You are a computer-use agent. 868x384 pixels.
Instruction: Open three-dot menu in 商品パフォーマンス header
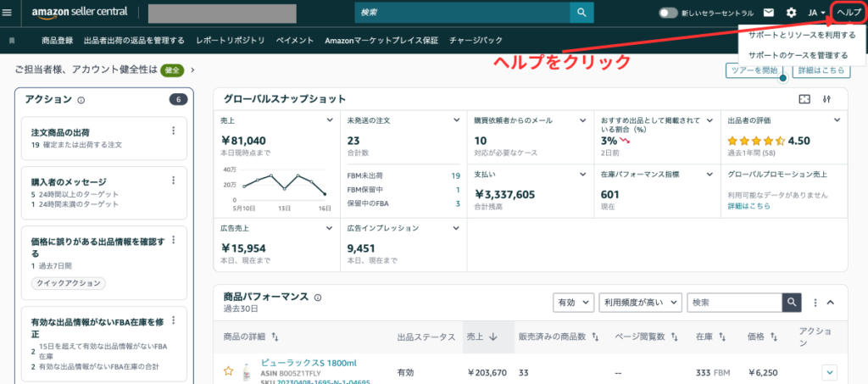click(815, 303)
